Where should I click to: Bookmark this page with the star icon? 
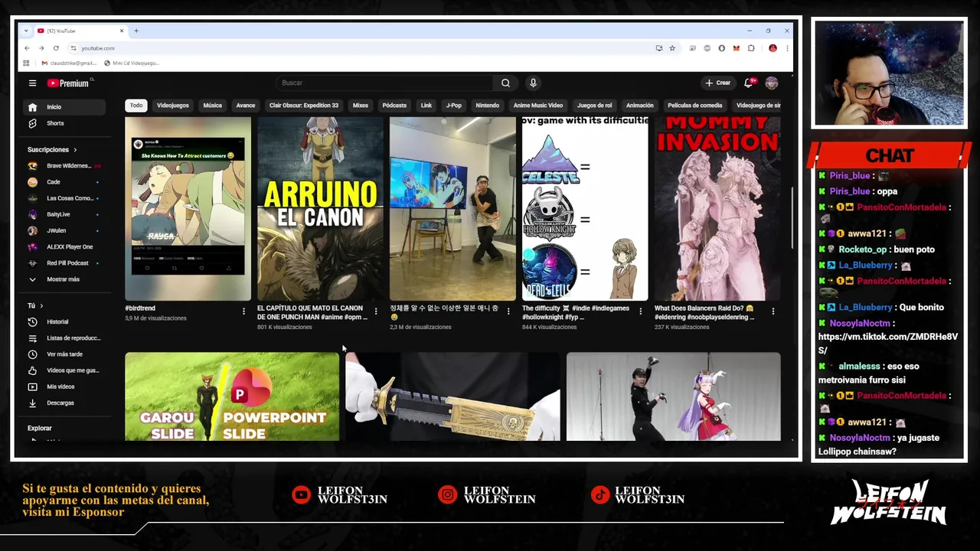[672, 48]
